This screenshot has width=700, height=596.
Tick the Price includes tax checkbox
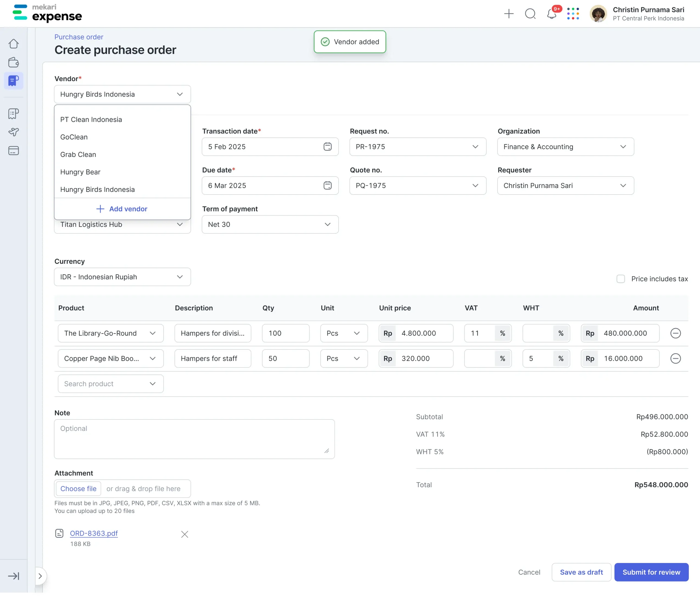[621, 279]
